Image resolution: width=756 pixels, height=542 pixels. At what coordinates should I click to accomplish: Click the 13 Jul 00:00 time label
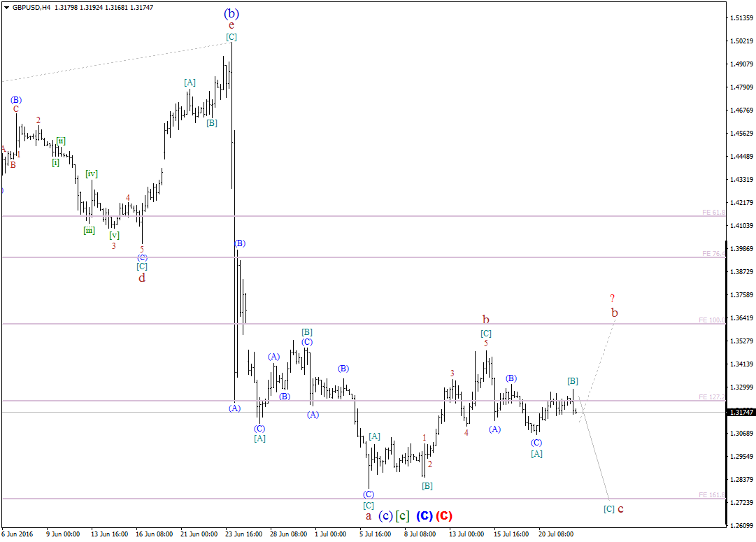(466, 534)
